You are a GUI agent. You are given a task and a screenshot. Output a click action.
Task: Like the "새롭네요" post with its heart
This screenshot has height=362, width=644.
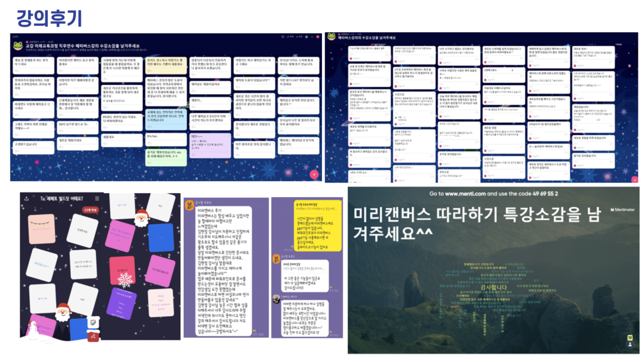[104, 143]
